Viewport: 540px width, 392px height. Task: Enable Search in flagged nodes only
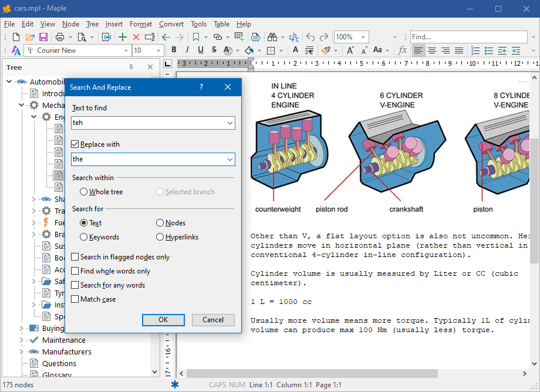(x=75, y=257)
